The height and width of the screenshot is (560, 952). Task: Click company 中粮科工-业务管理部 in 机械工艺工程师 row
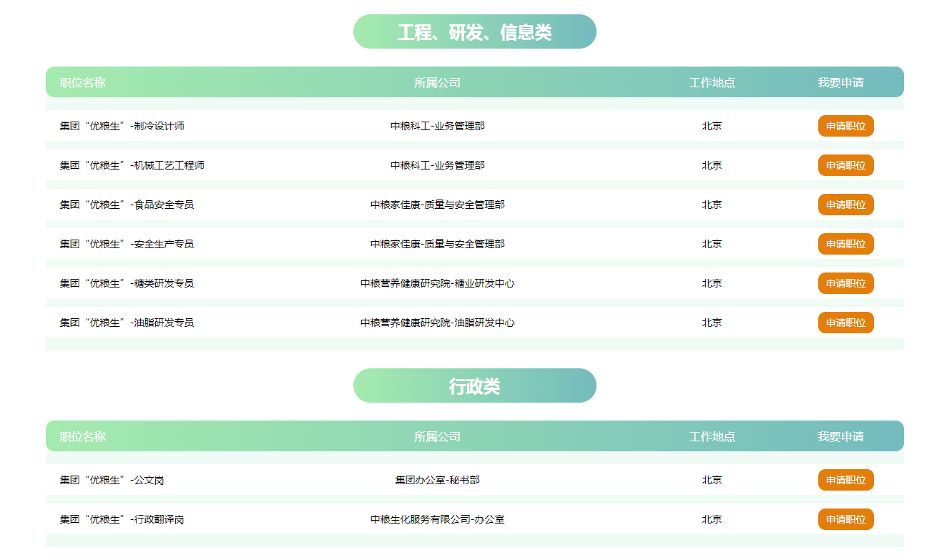tap(438, 165)
